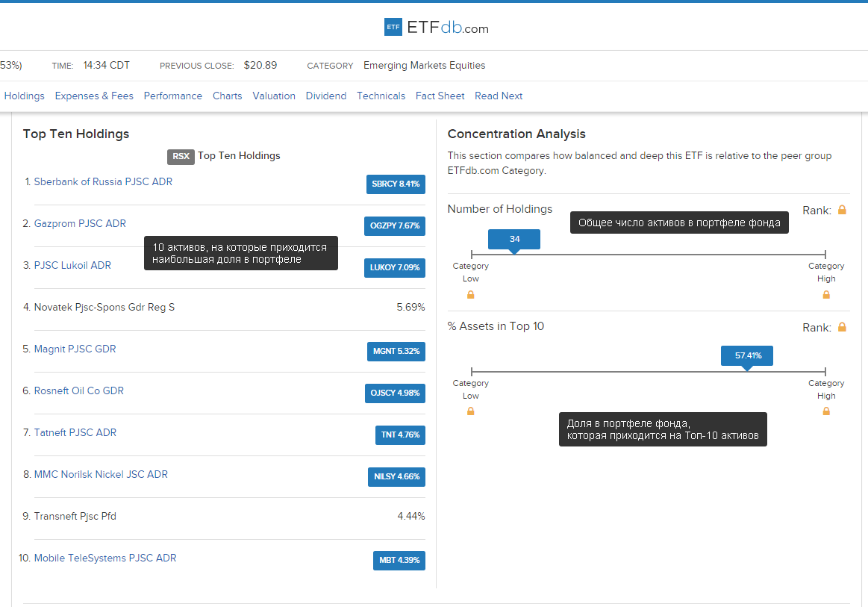Click the Rosneft Oil Co GDR link
Viewport: 868px width, 607px height.
pos(78,390)
